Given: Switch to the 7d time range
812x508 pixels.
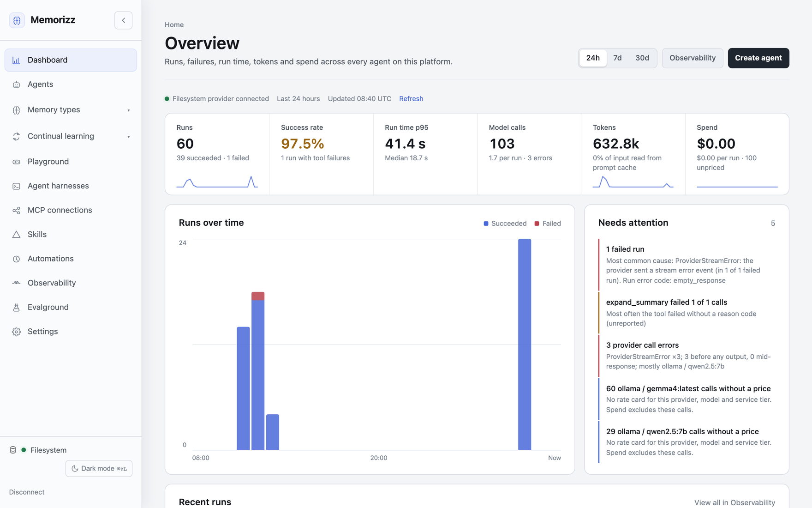Looking at the screenshot, I should 617,58.
